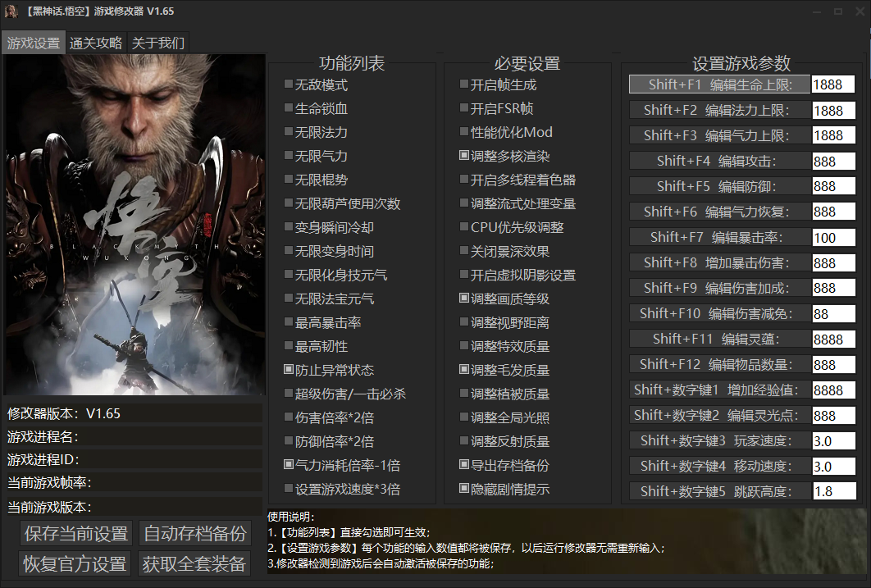Image resolution: width=871 pixels, height=588 pixels.
Task: Click the 恢复官方设置 button
Action: pos(75,564)
